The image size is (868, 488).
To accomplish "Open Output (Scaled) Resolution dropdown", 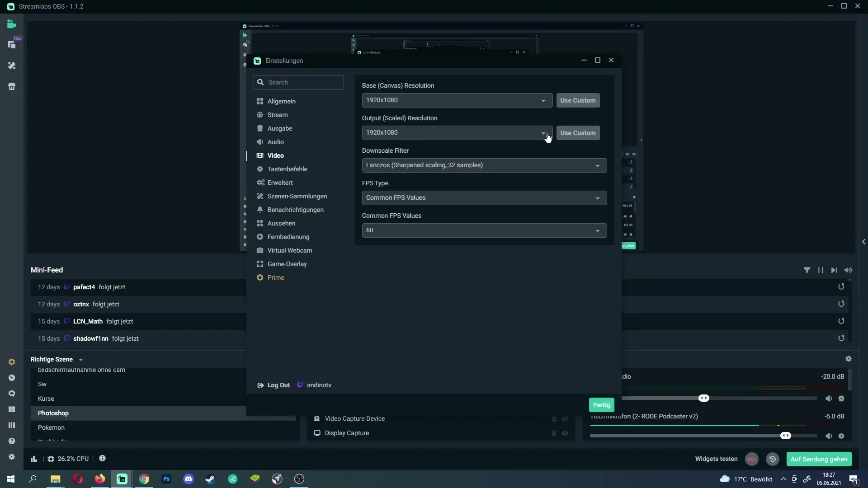I will (x=457, y=133).
